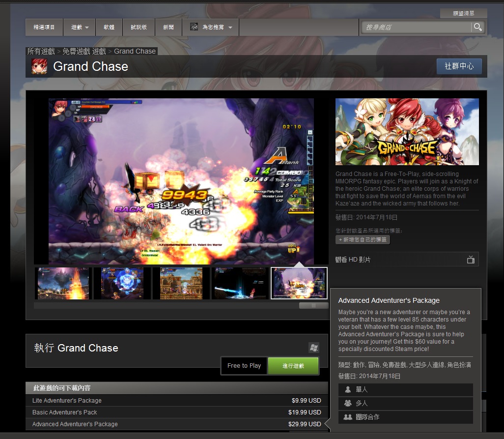Open the 遊戲 (Games) dropdown menu
Image resolution: width=504 pixels, height=439 pixels.
pyautogui.click(x=80, y=27)
